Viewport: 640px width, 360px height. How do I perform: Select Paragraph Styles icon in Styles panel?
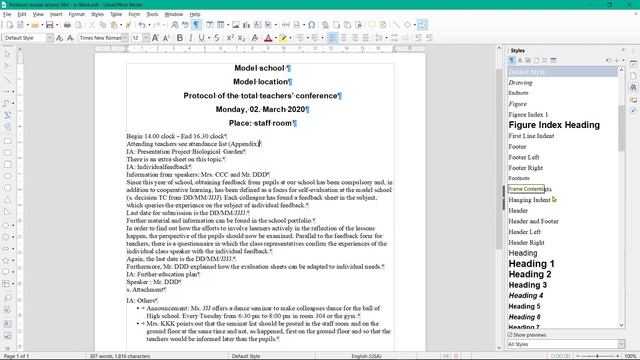(x=511, y=60)
